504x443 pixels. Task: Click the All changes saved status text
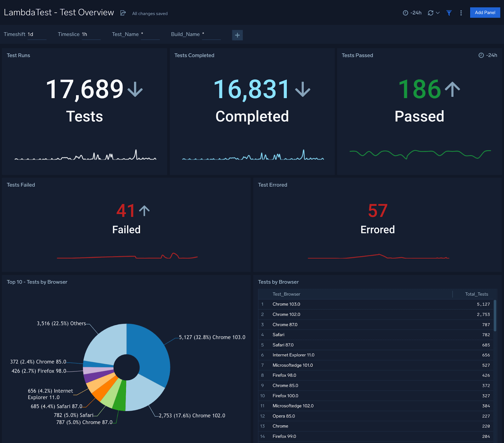click(x=150, y=14)
